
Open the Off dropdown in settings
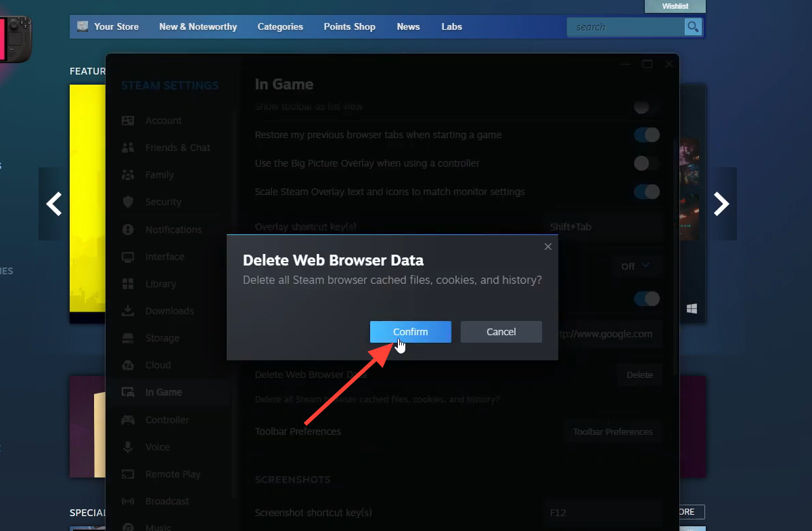click(x=636, y=266)
